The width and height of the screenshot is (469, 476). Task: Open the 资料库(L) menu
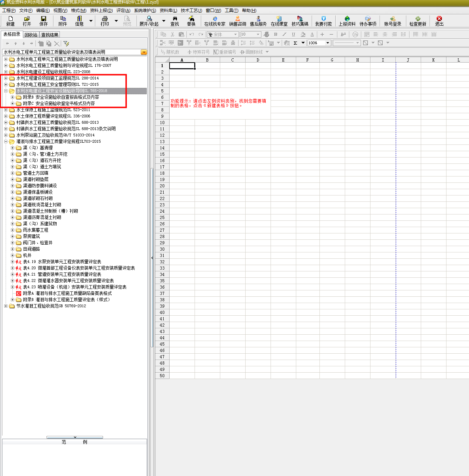coord(168,11)
